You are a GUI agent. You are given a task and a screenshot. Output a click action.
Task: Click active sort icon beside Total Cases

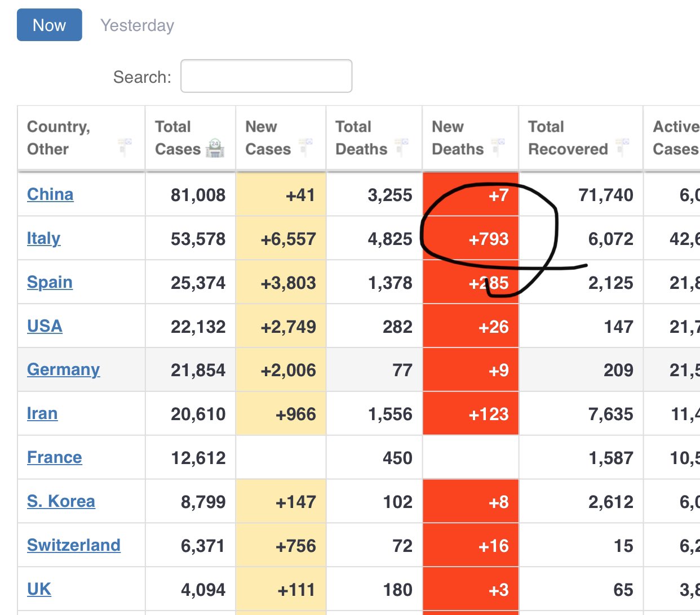215,148
